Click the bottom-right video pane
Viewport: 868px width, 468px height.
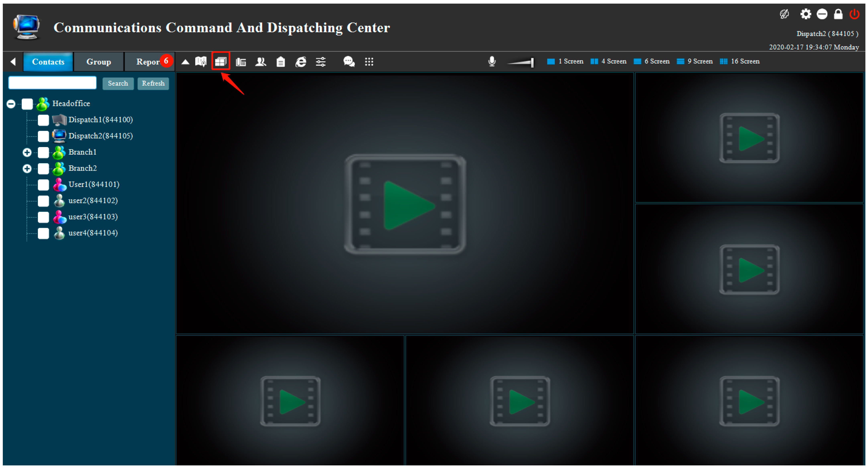click(749, 401)
